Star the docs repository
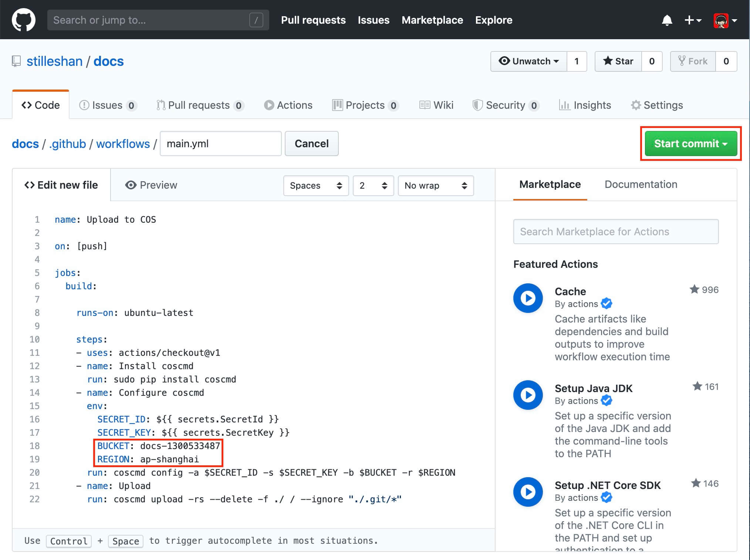The width and height of the screenshot is (750, 560). click(x=618, y=61)
